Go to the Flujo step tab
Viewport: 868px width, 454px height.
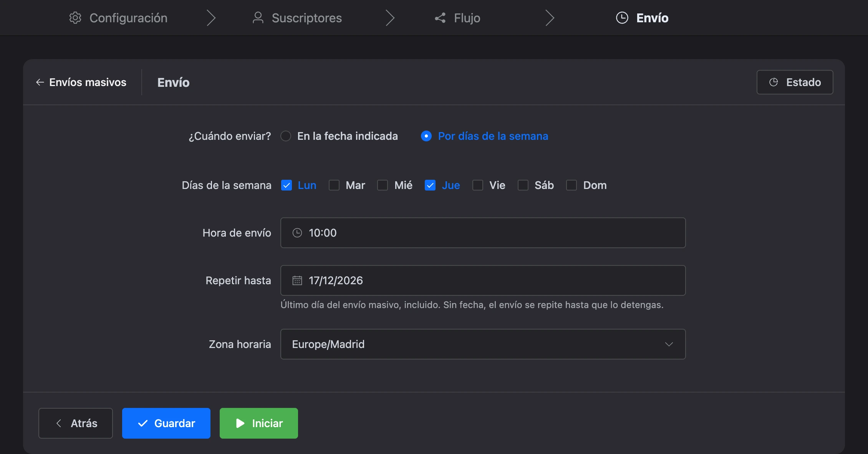point(457,18)
